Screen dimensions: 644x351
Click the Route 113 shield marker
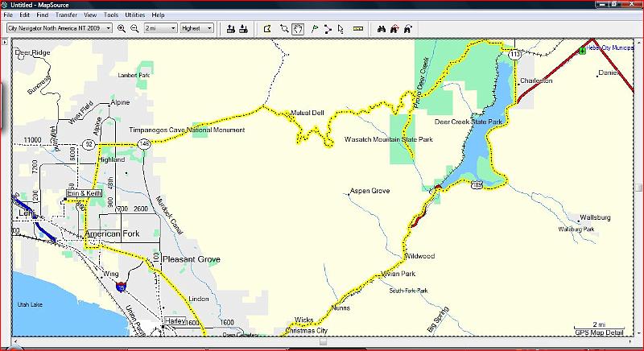pyautogui.click(x=514, y=54)
